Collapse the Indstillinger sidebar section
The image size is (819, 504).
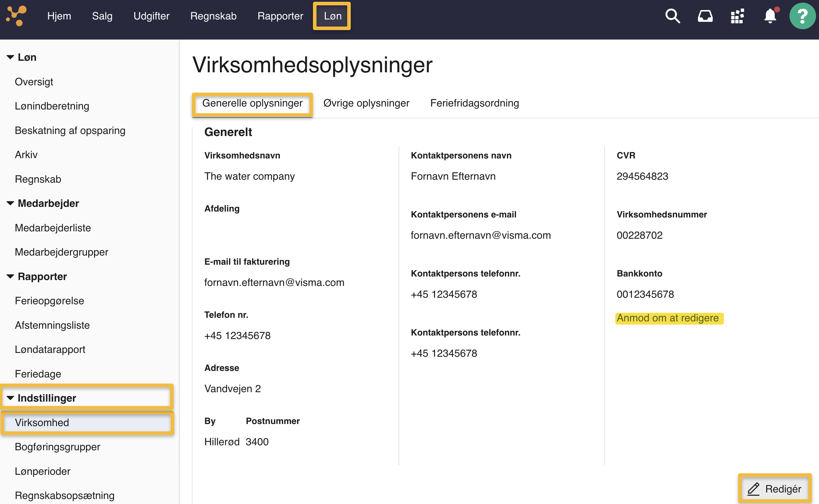[10, 398]
